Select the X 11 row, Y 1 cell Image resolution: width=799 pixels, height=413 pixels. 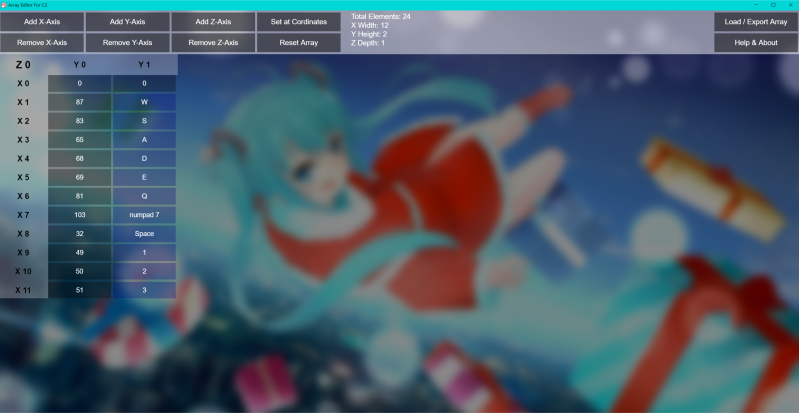click(x=144, y=290)
